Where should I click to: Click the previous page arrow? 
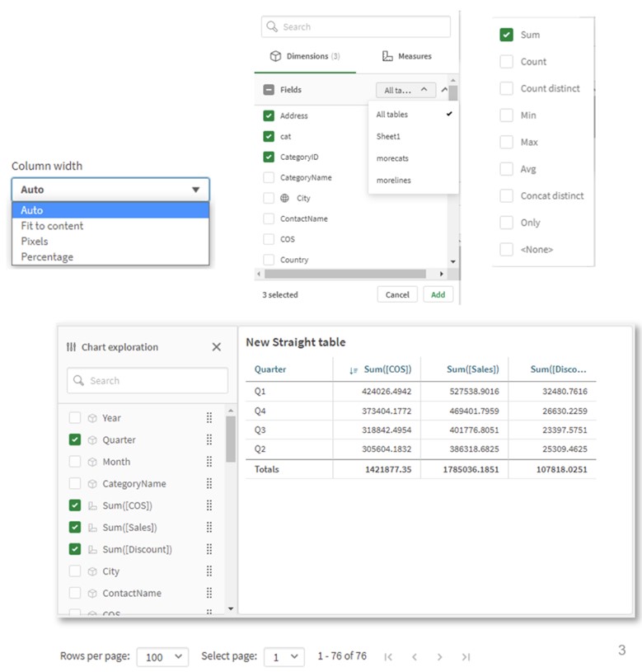coord(415,656)
